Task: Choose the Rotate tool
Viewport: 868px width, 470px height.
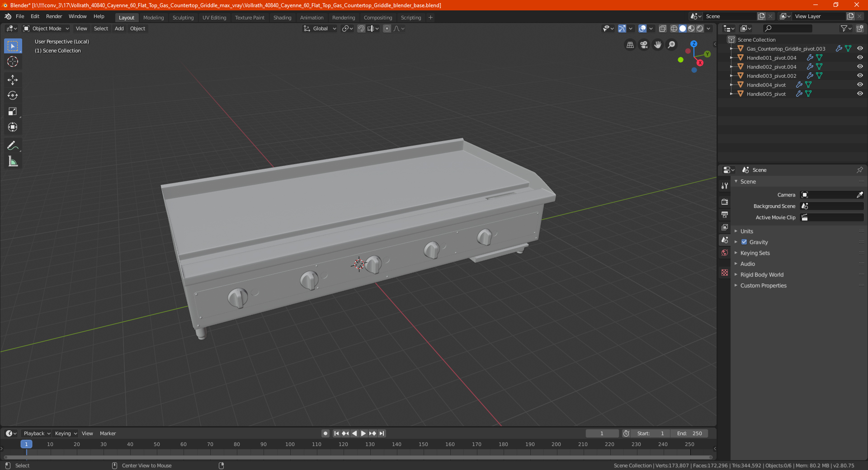Action: (x=13, y=95)
